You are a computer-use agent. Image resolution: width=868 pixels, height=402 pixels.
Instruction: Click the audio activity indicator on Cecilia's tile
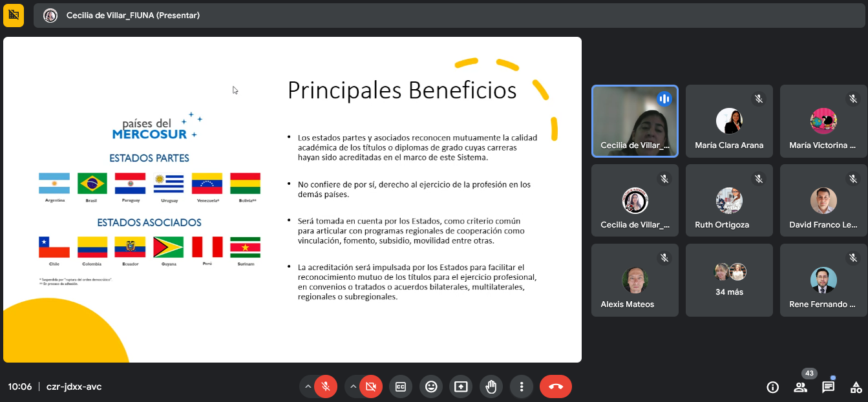click(664, 99)
